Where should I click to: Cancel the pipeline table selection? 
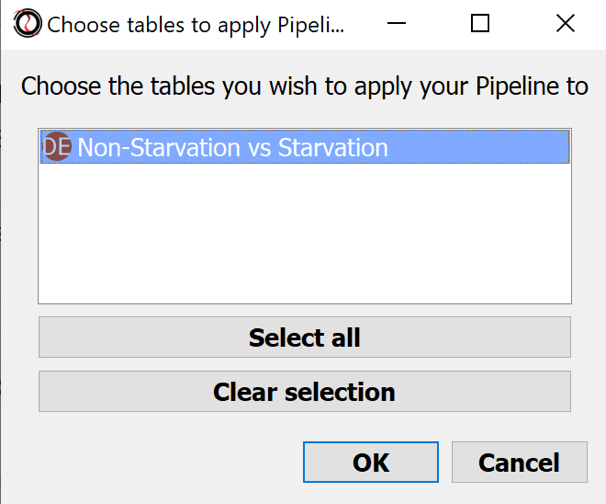(518, 463)
